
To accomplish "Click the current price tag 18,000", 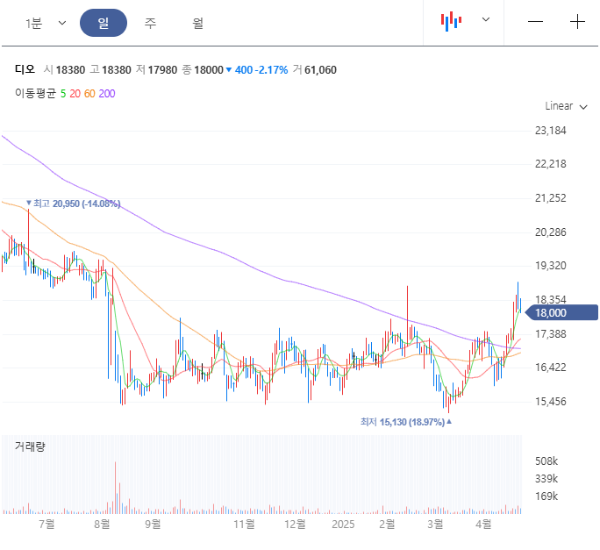I will click(561, 313).
